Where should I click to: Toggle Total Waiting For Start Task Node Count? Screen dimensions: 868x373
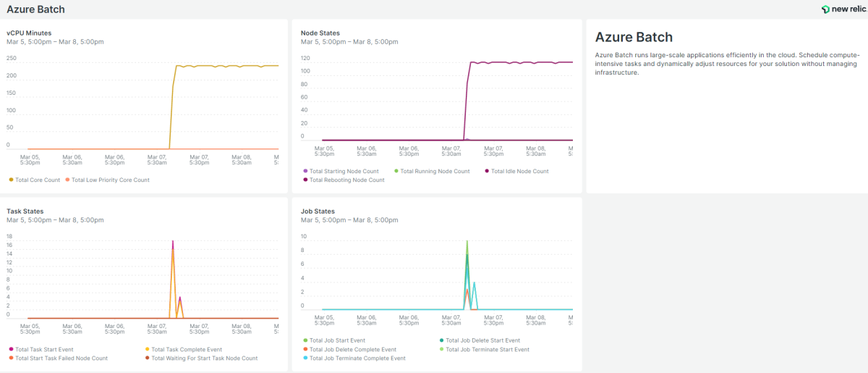pyautogui.click(x=201, y=358)
